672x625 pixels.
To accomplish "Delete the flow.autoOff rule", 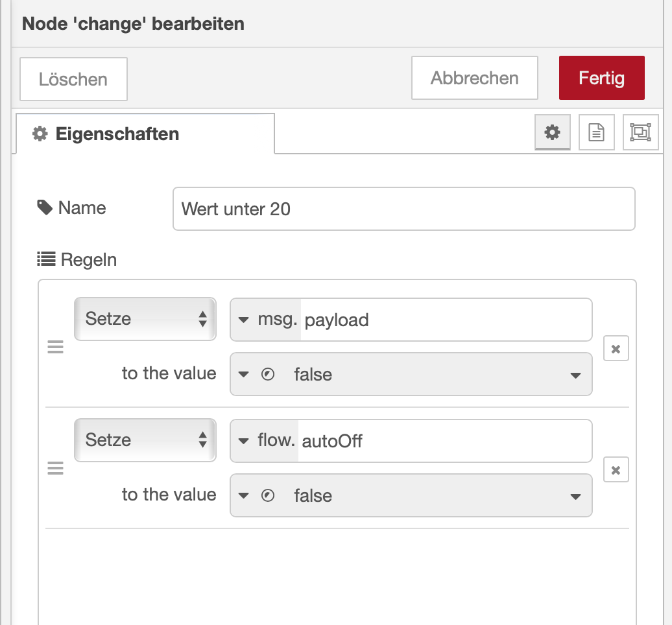I will click(x=616, y=470).
